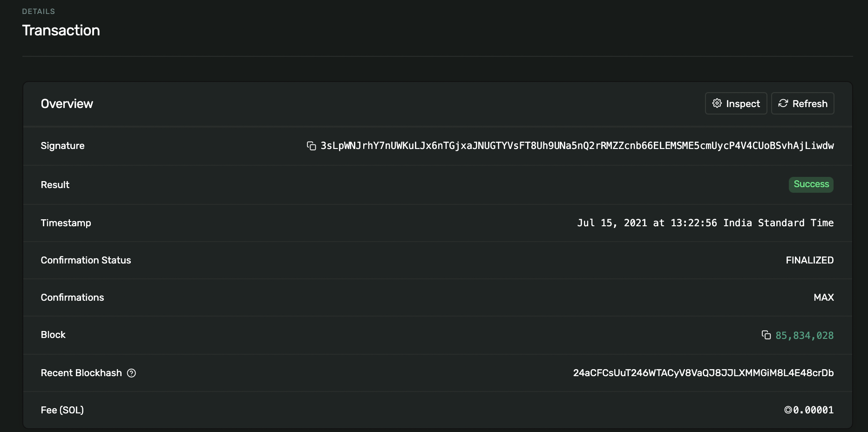Click the green Success result badge
Viewport: 868px width, 432px height.
point(811,184)
